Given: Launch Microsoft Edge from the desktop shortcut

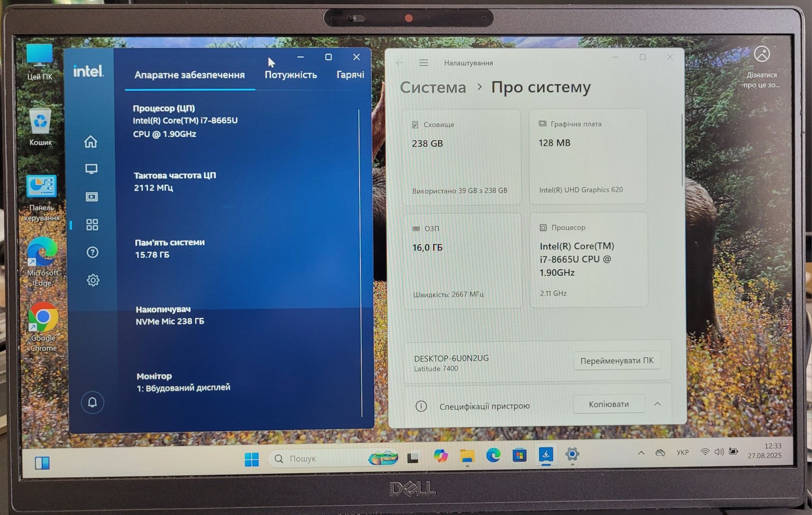Looking at the screenshot, I should 43,262.
